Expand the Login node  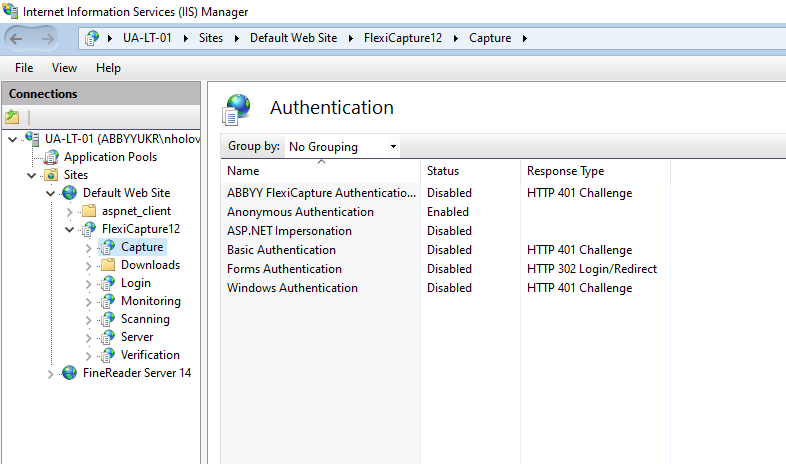point(89,284)
